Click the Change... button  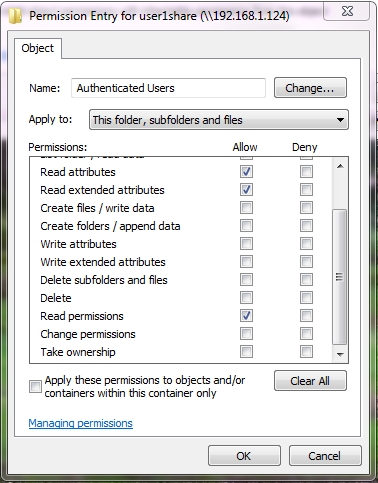click(x=310, y=88)
